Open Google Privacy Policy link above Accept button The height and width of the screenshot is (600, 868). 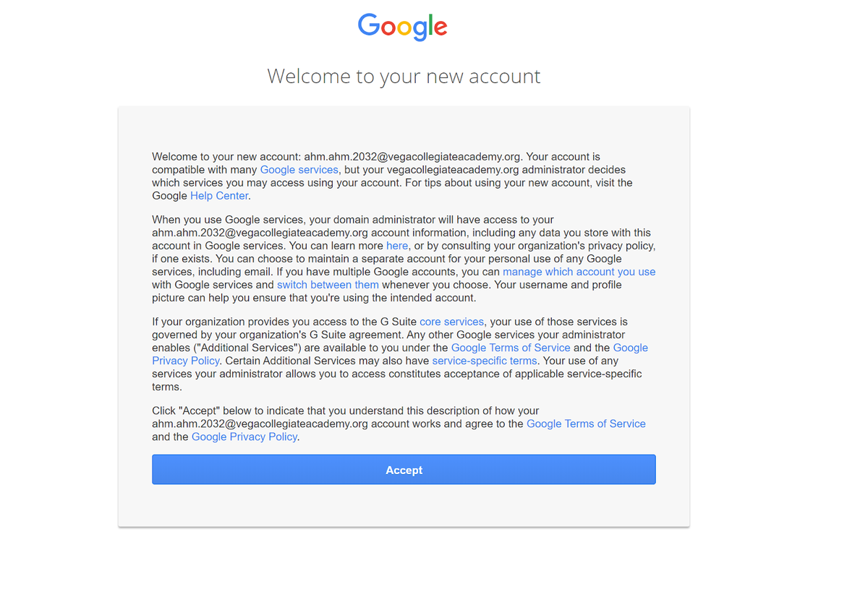[244, 437]
